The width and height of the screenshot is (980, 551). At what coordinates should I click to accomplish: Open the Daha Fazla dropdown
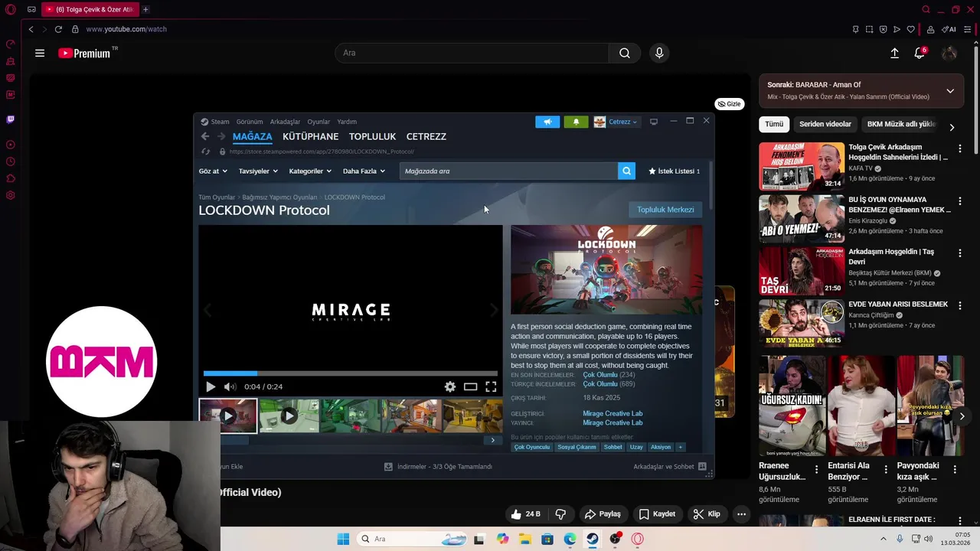click(364, 171)
